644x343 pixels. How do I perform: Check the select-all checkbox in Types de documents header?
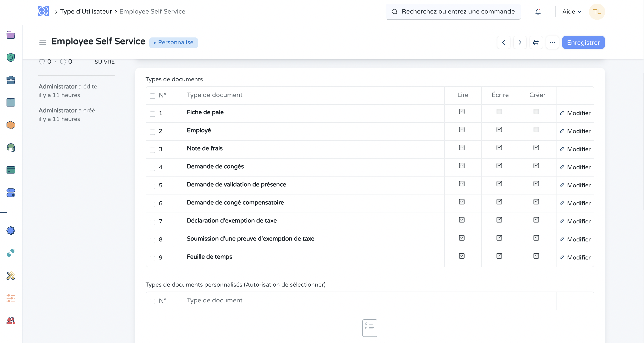[x=152, y=96]
